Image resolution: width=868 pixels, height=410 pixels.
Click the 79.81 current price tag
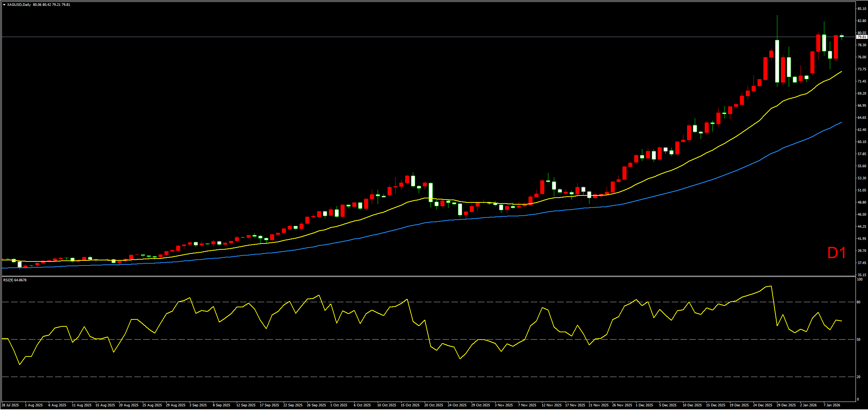(861, 37)
